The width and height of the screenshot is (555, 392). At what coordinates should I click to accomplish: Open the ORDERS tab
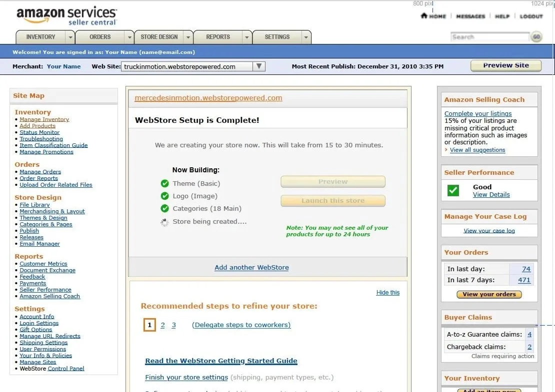[100, 37]
